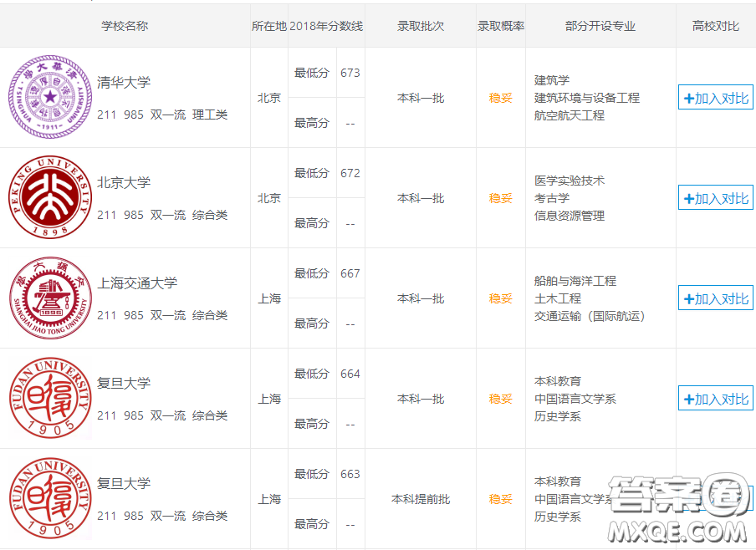Click the 672 minimum score cell
Viewport: 756px width, 550px height.
click(350, 173)
